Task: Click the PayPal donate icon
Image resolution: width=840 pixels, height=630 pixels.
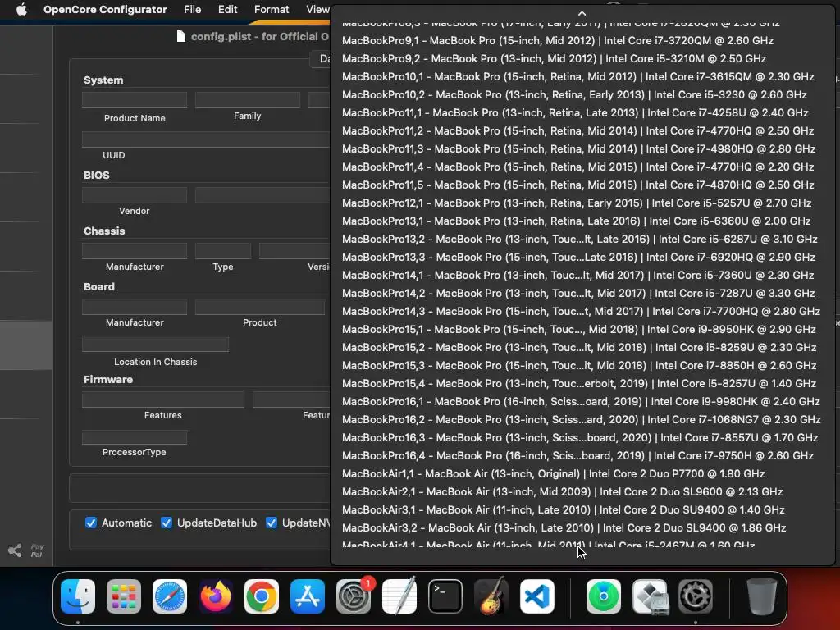Action: (37, 550)
